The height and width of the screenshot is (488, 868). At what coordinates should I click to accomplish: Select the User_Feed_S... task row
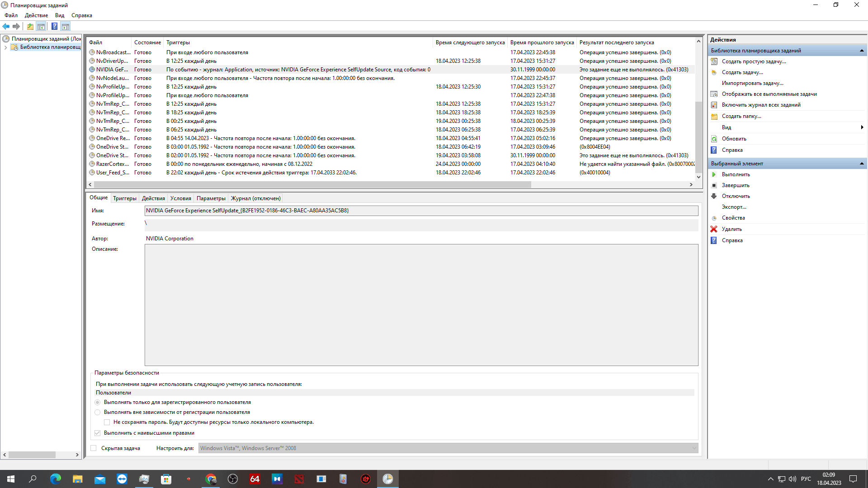(x=392, y=173)
